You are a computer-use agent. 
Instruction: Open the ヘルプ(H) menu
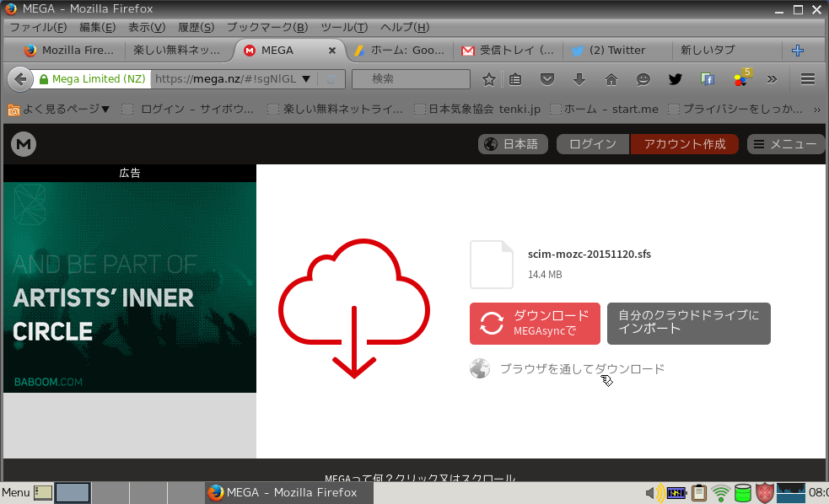(405, 27)
